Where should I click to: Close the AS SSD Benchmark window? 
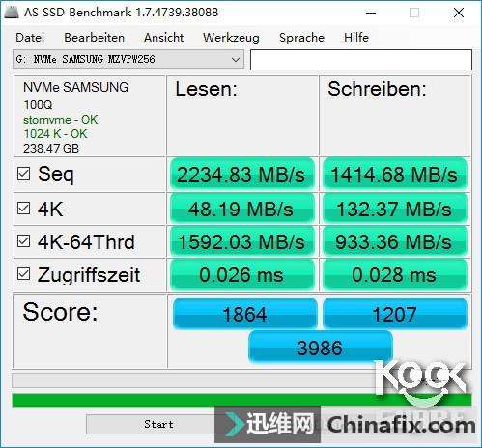tap(459, 13)
